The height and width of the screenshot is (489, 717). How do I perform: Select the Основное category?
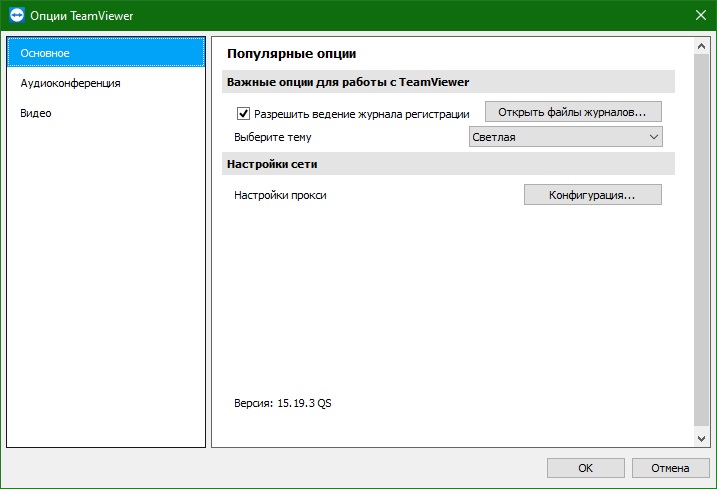coord(106,53)
